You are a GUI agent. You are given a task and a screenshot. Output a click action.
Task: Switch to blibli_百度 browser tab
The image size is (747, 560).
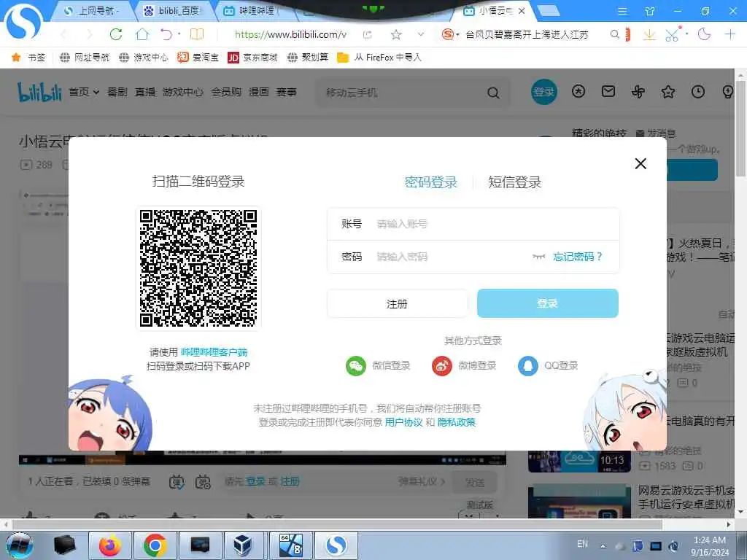pos(175,10)
